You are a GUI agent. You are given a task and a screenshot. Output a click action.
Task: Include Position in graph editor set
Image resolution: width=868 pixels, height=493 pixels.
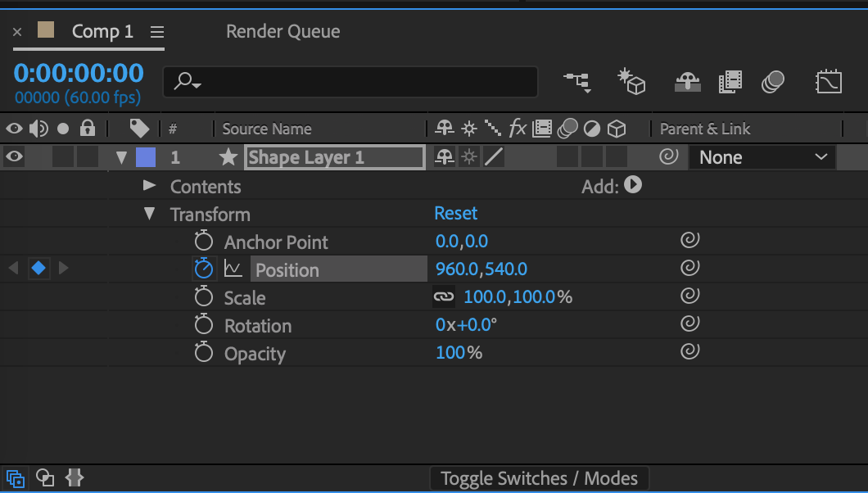point(233,269)
